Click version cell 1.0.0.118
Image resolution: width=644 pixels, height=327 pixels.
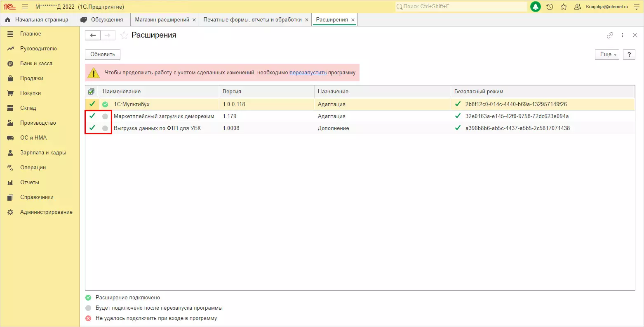[x=234, y=104]
